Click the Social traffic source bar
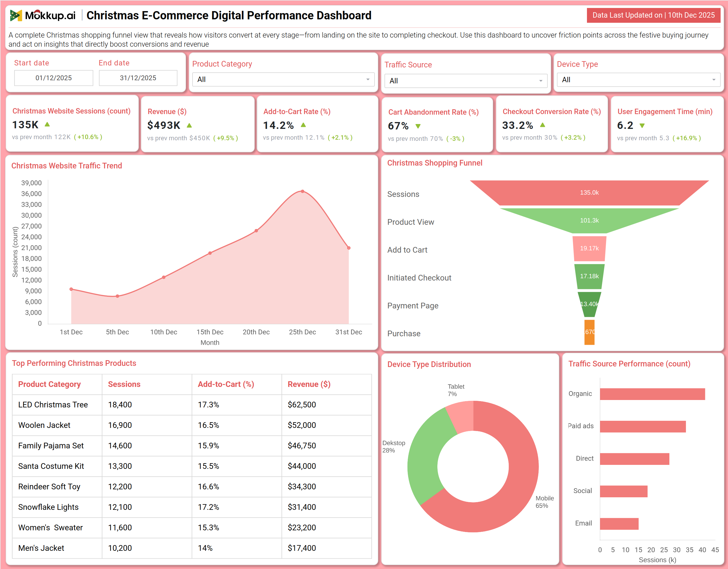Image resolution: width=728 pixels, height=569 pixels. pyautogui.click(x=624, y=491)
